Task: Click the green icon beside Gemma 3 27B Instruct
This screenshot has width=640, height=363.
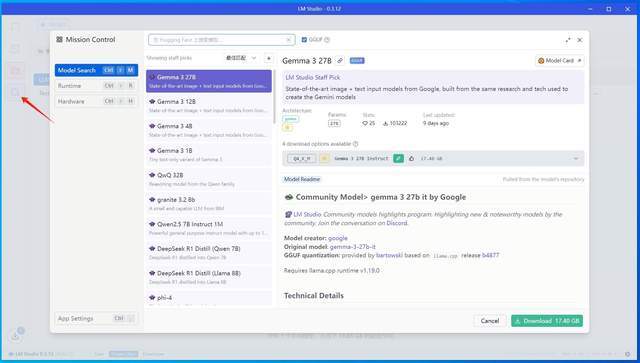Action: [398, 158]
